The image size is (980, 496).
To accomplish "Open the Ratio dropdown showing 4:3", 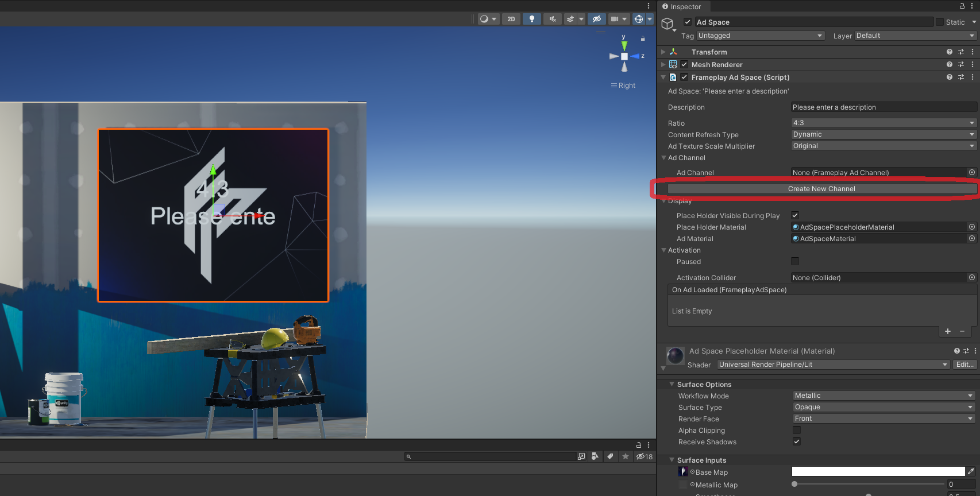I will (883, 123).
